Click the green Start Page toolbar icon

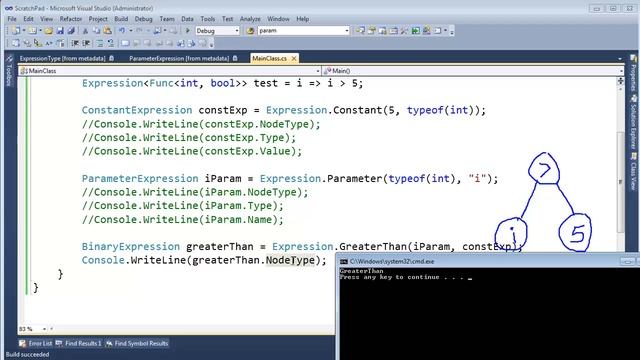pyautogui.click(x=416, y=31)
